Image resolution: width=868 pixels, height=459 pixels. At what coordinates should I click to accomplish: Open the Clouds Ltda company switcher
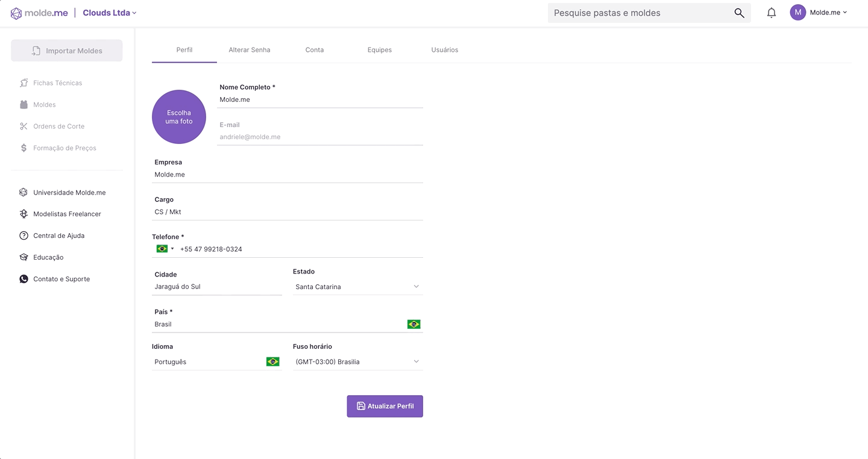click(110, 13)
